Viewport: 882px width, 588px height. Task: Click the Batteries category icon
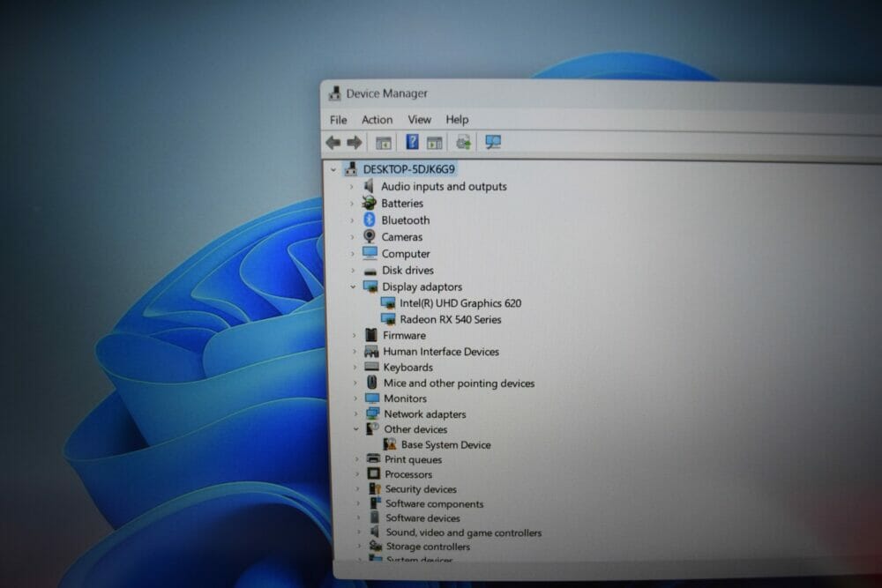[x=369, y=203]
